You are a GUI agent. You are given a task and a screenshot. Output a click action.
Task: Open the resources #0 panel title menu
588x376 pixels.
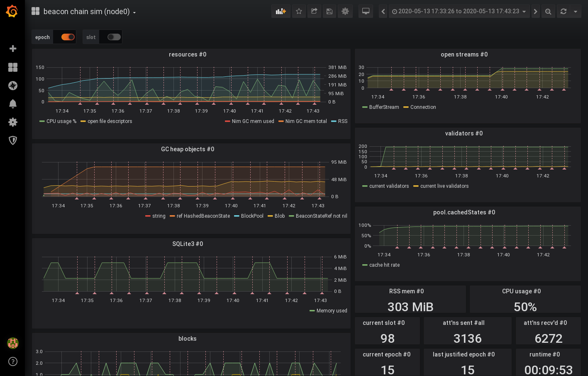188,54
